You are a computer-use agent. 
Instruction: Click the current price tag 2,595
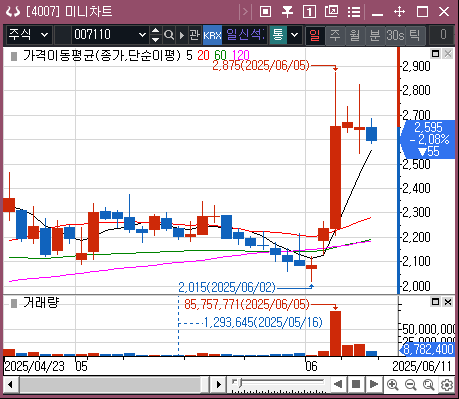[x=428, y=139]
